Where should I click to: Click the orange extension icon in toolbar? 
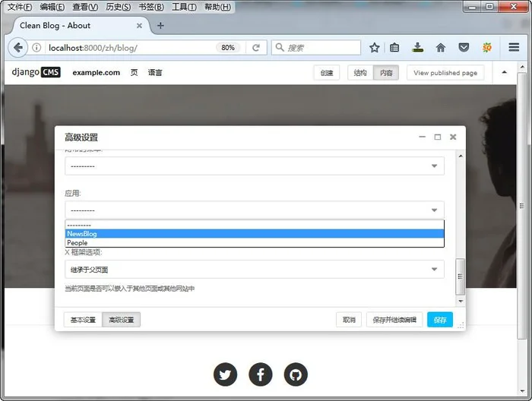tap(487, 48)
